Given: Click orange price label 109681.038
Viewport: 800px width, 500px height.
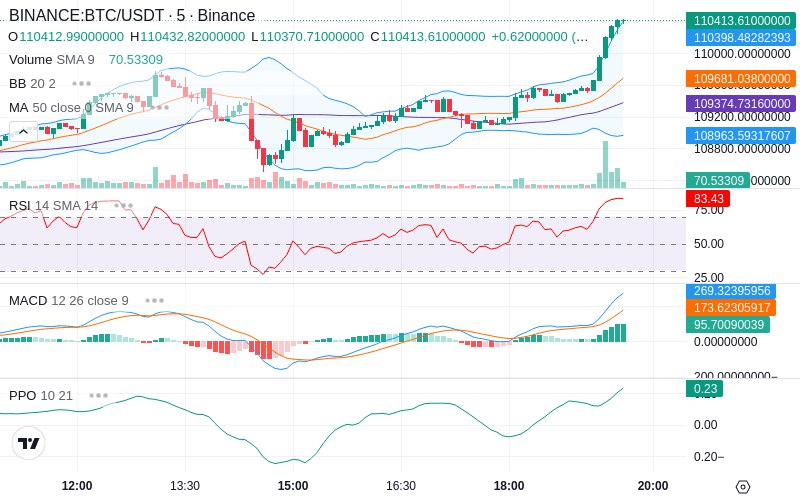Looking at the screenshot, I should 741,79.
